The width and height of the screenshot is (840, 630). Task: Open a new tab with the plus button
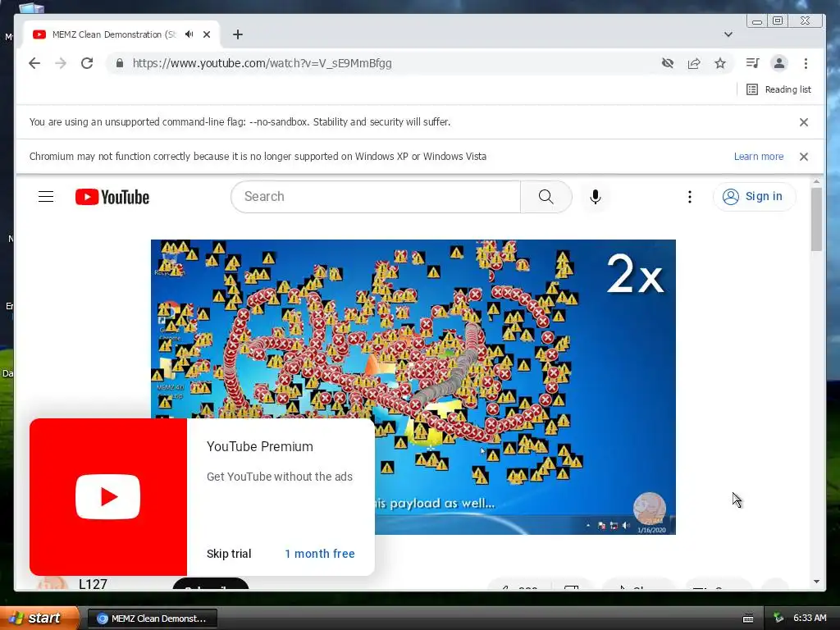[238, 34]
